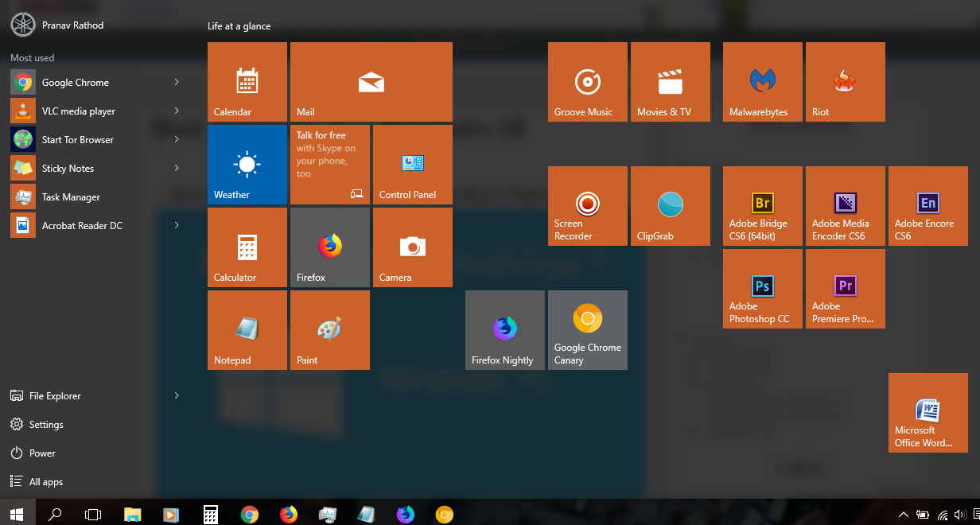This screenshot has width=980, height=525.
Task: Launch Notepad tile
Action: [247, 330]
